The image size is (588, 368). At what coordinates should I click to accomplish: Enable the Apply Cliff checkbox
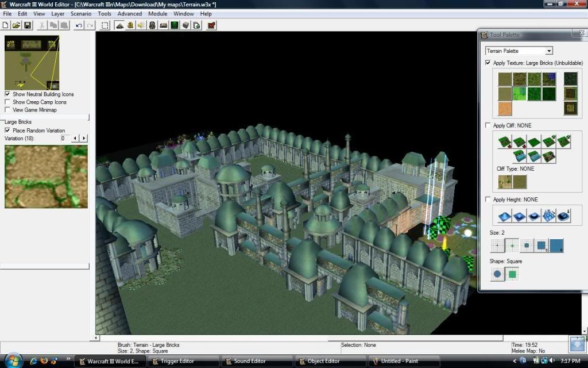(x=488, y=125)
